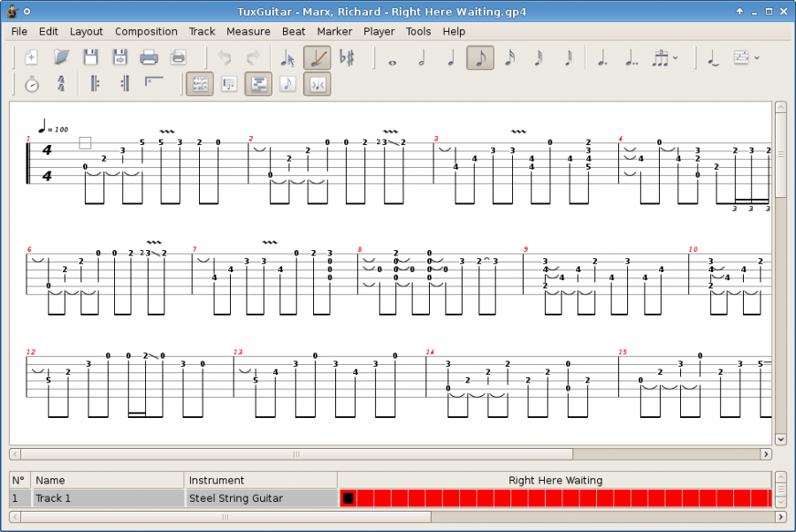
Task: Click the triplet tuplet icon
Action: click(660, 57)
